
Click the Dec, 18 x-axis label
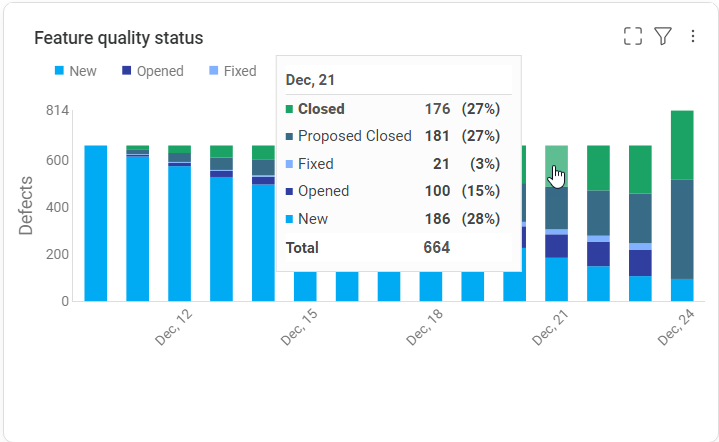coord(425,328)
